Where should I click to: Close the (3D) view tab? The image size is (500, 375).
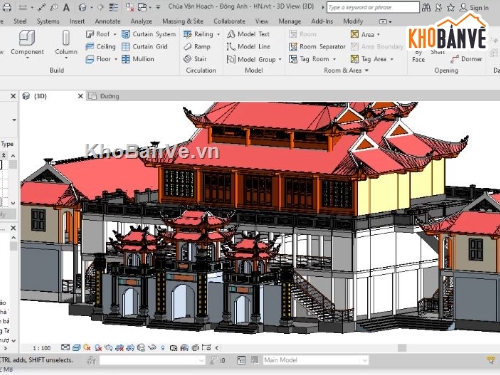coord(80,96)
